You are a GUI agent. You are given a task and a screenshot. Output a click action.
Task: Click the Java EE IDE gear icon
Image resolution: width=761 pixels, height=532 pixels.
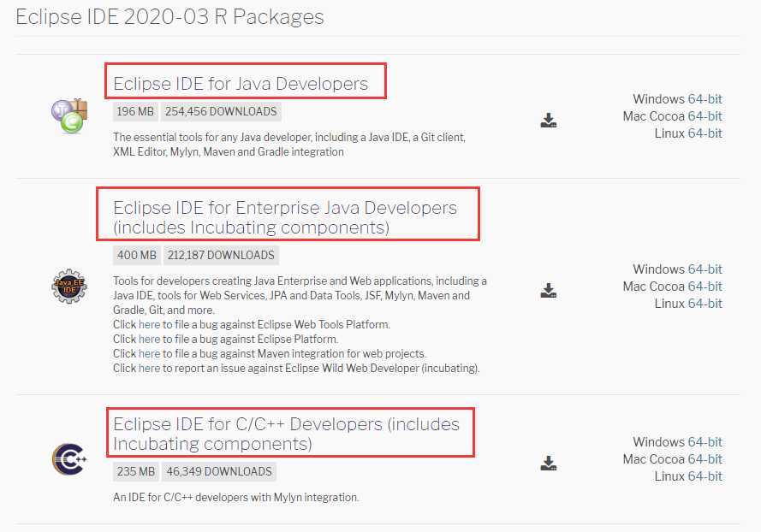[x=69, y=287]
